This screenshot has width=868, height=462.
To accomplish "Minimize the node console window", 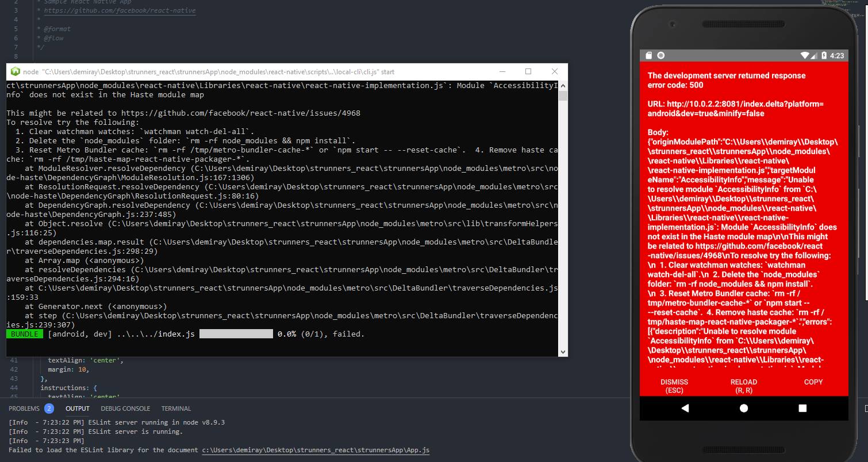I will tap(502, 71).
